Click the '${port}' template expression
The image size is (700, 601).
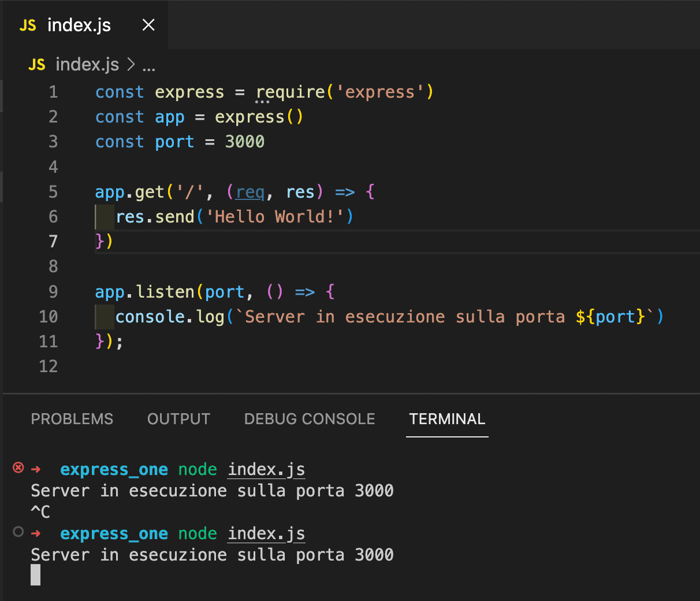pyautogui.click(x=610, y=317)
